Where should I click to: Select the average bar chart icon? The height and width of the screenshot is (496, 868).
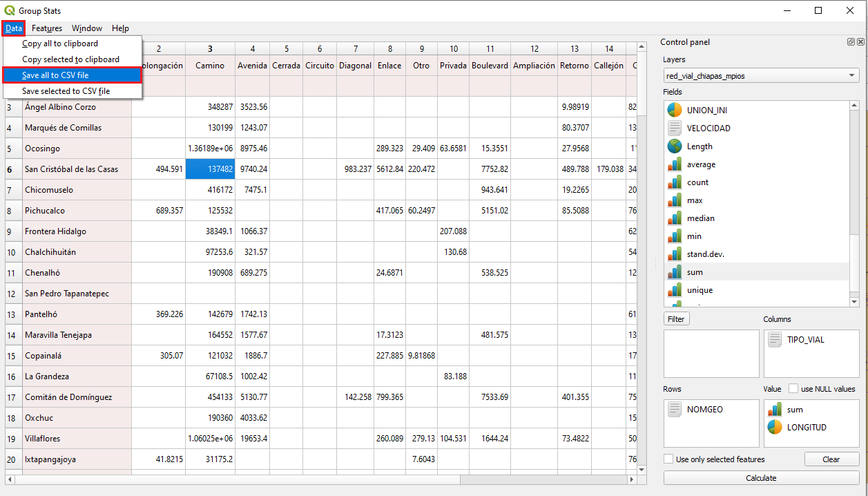(675, 164)
